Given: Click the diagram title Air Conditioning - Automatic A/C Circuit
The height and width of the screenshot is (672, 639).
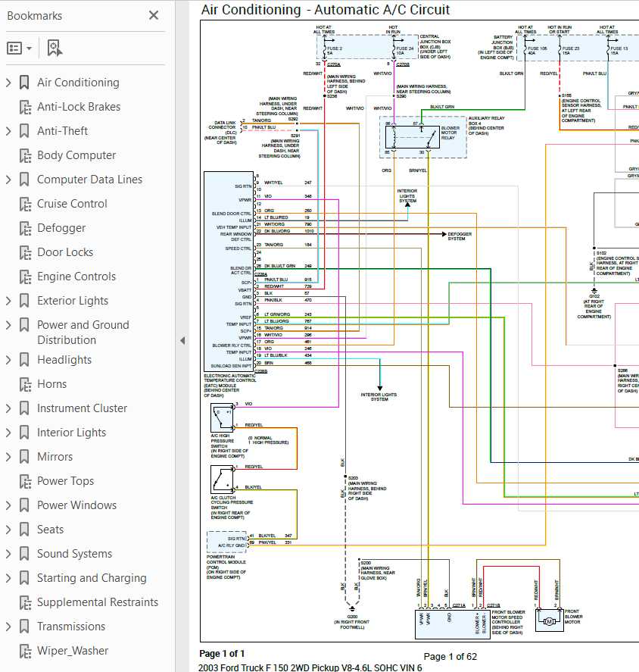Looking at the screenshot, I should click(326, 9).
